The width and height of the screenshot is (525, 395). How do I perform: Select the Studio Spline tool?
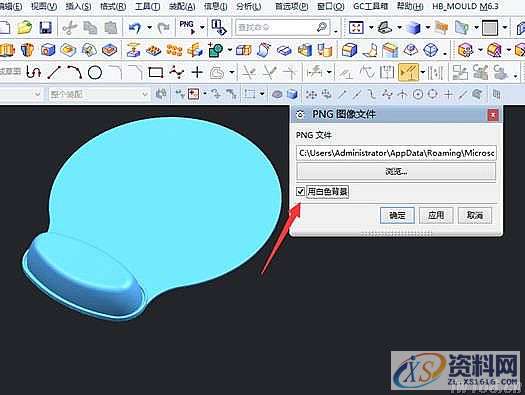pos(176,72)
